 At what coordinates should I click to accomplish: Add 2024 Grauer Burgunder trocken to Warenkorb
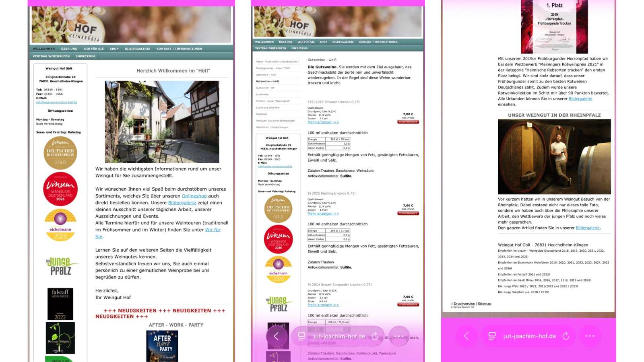[x=408, y=304]
